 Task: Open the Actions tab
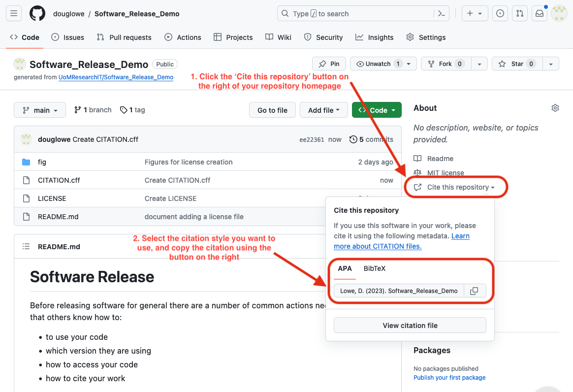(x=183, y=37)
